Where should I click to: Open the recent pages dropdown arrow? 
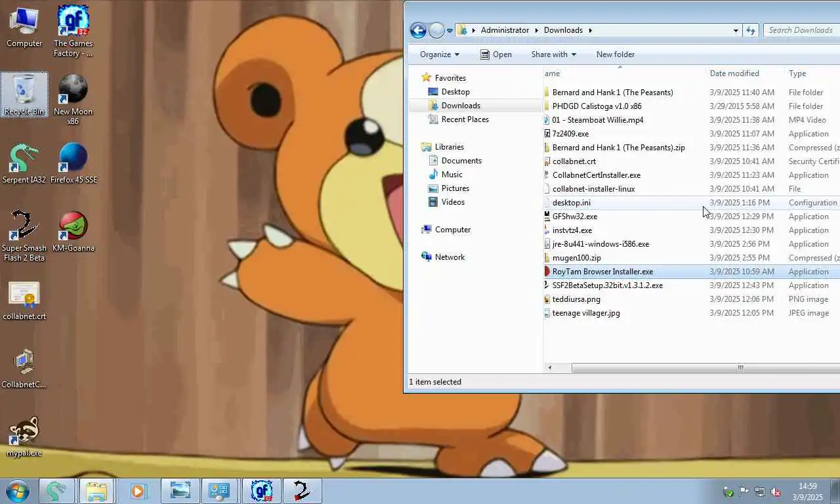coord(450,30)
